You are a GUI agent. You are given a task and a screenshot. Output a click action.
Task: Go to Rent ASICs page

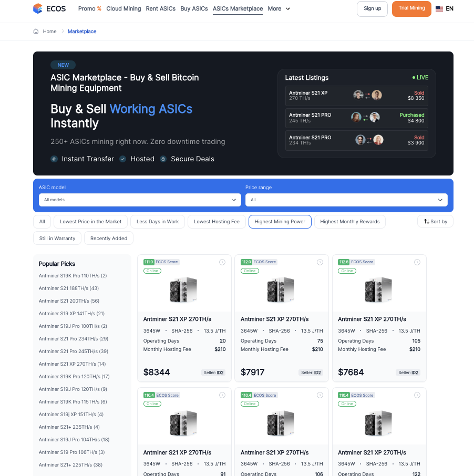[x=161, y=9]
